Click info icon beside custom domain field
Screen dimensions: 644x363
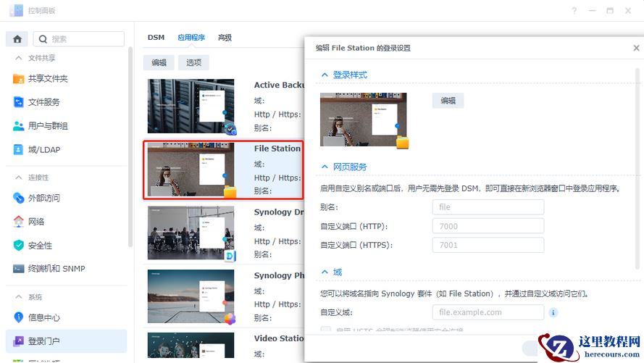[553, 312]
